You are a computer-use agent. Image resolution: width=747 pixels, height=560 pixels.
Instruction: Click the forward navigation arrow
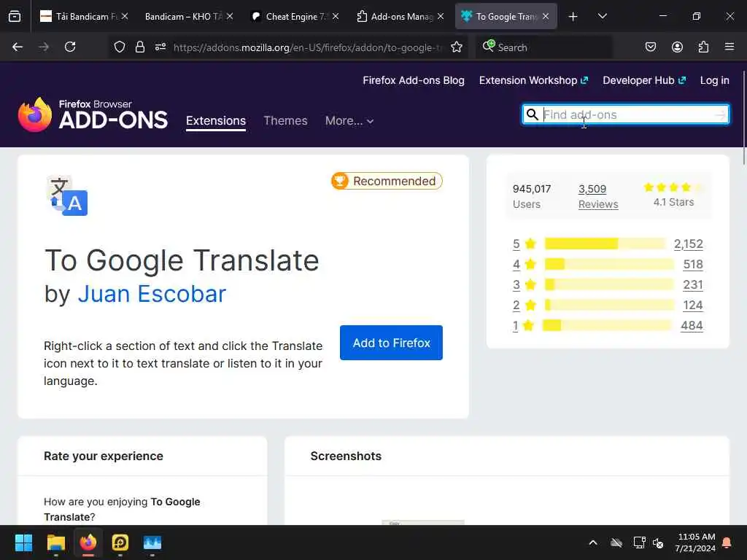44,47
